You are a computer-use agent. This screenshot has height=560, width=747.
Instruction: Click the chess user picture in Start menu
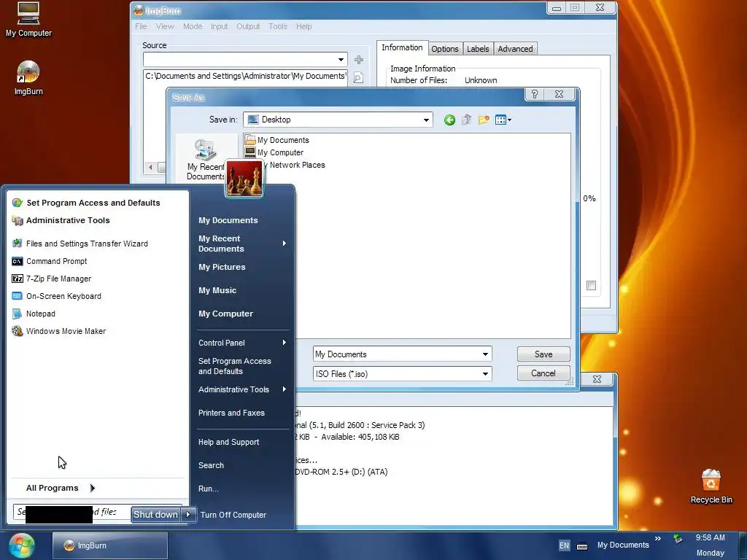pos(244,179)
